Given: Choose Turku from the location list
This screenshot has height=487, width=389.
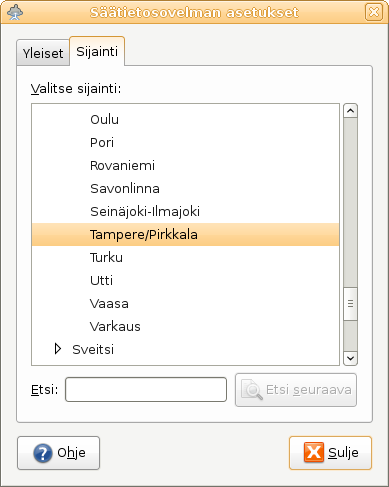Looking at the screenshot, I should click(x=185, y=257).
